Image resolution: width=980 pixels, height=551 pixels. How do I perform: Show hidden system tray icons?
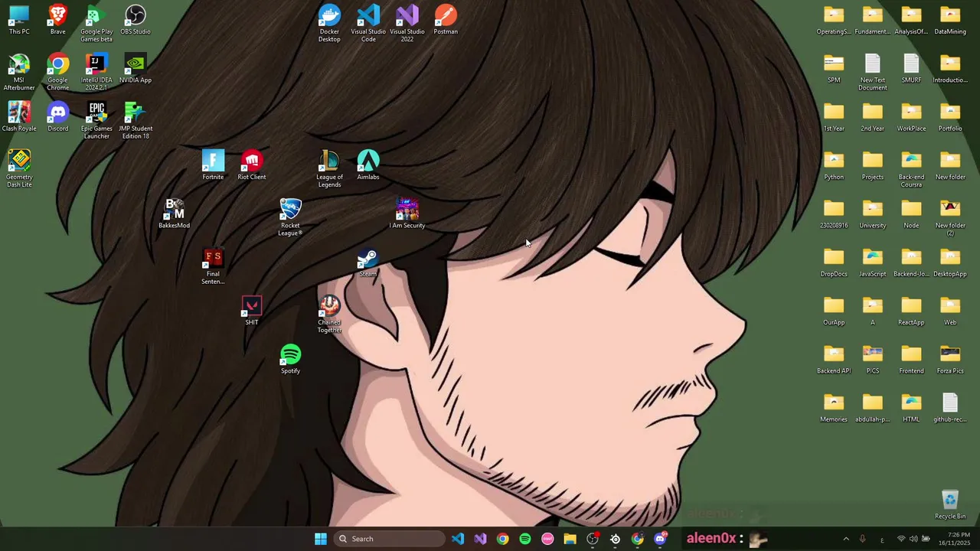[x=846, y=539]
